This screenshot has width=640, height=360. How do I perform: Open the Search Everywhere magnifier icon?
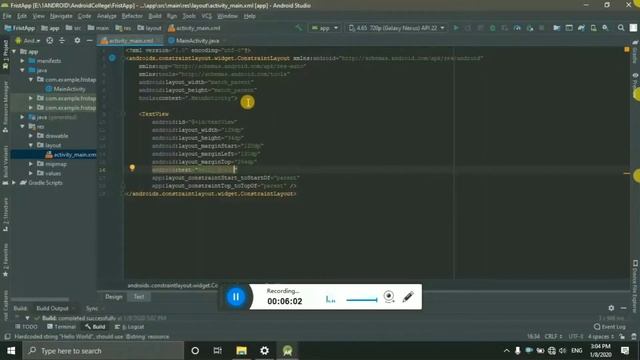621,28
